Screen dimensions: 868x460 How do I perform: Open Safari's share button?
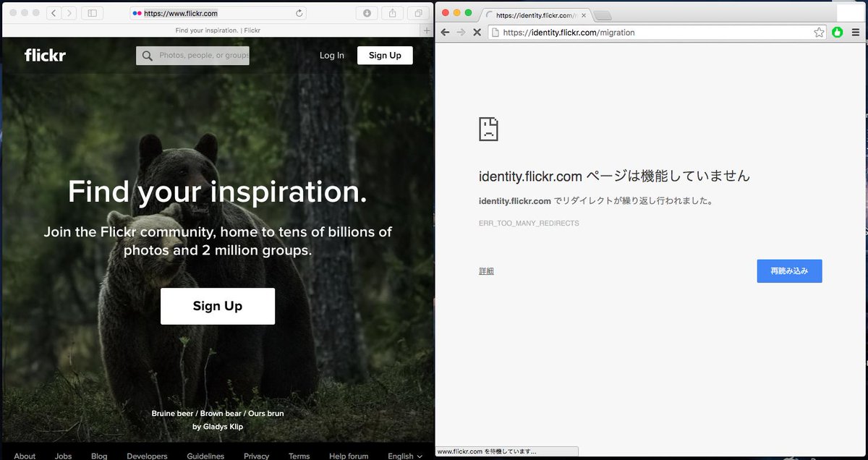coord(393,13)
